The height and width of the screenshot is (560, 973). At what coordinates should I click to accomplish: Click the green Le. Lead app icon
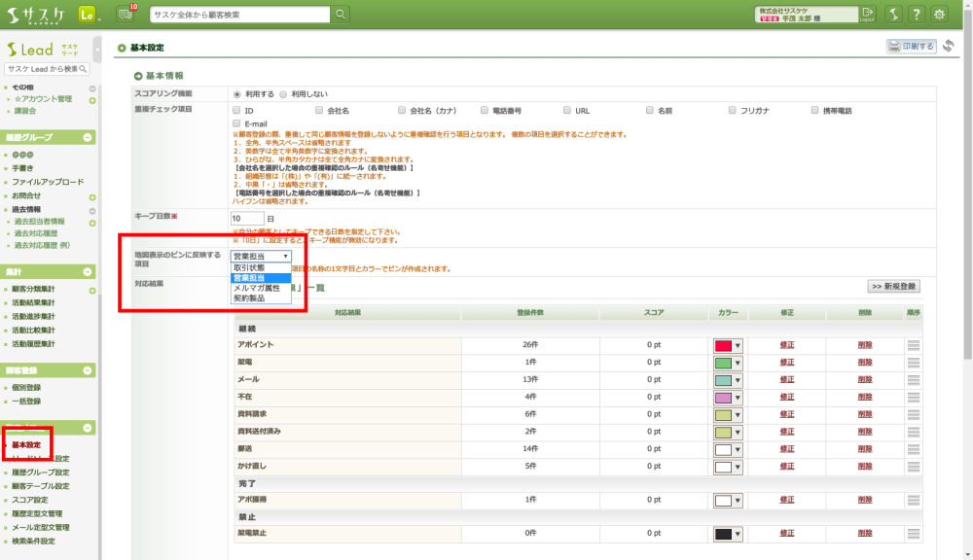pos(88,15)
